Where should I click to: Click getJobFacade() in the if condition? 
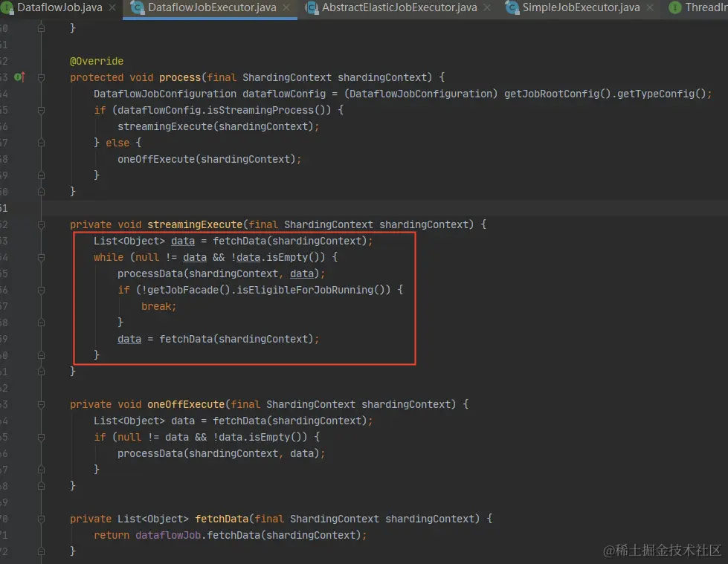point(189,290)
